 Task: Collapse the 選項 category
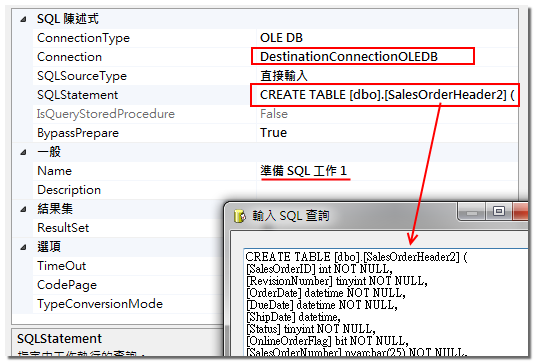coord(23,247)
